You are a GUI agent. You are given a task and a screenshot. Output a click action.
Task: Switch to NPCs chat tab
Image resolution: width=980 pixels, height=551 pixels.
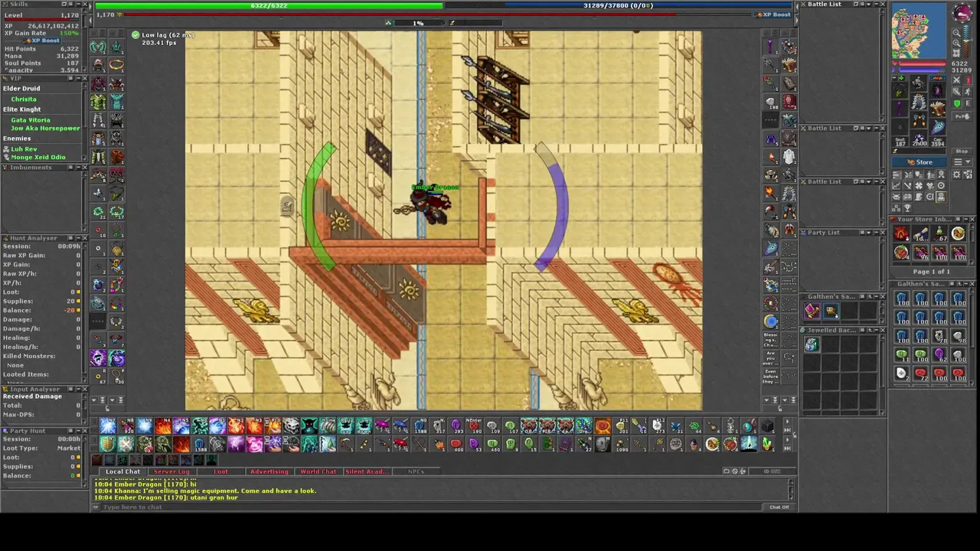416,471
